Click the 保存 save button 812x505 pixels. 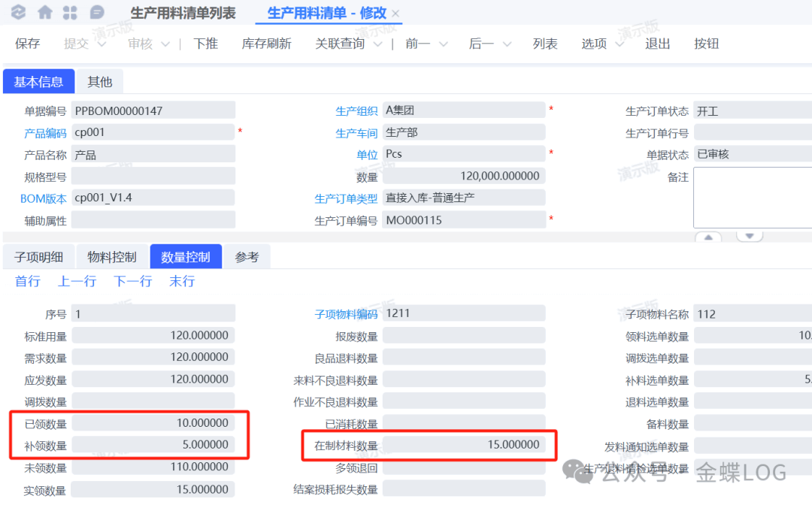(x=27, y=44)
